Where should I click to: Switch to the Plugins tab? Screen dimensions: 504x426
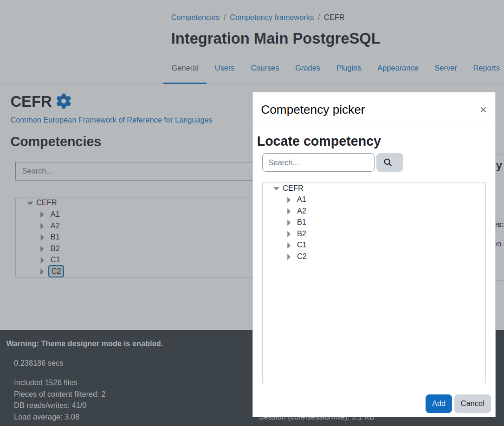click(349, 68)
